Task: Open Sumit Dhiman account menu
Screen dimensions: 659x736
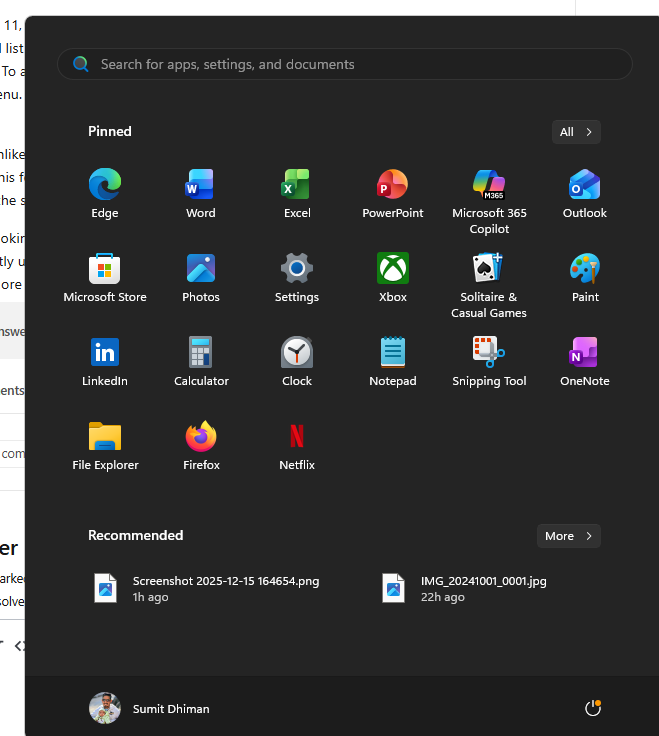Action: pos(149,708)
